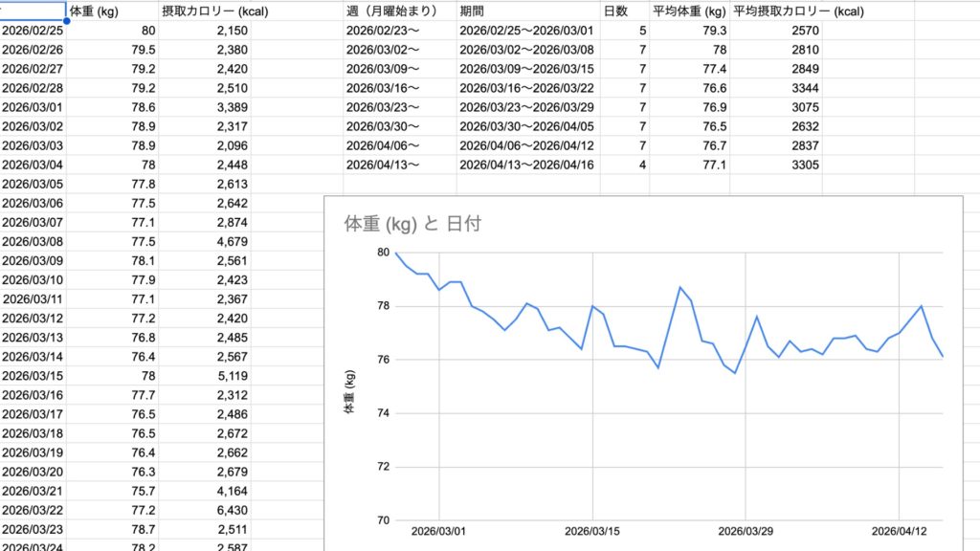The height and width of the screenshot is (551, 980).
Task: Click calorie value 2,150
Action: coord(205,31)
